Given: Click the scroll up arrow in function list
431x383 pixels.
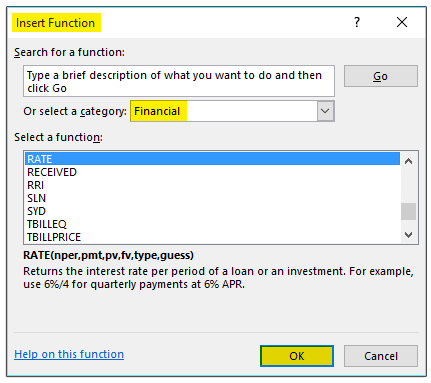Looking at the screenshot, I should pos(408,161).
